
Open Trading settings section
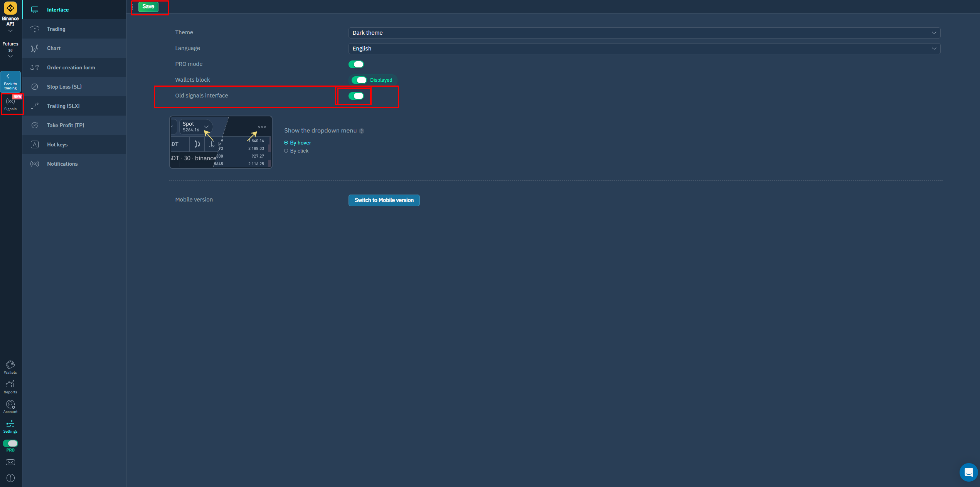[74, 29]
